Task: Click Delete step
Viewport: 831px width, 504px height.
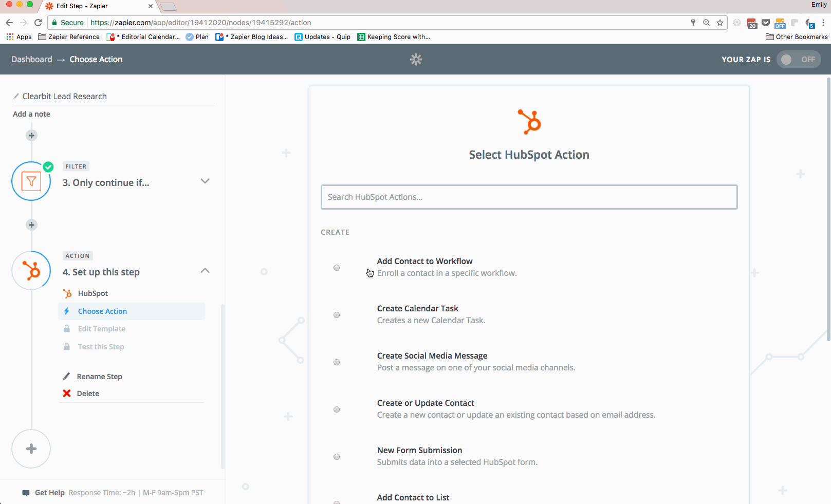Action: click(x=88, y=394)
